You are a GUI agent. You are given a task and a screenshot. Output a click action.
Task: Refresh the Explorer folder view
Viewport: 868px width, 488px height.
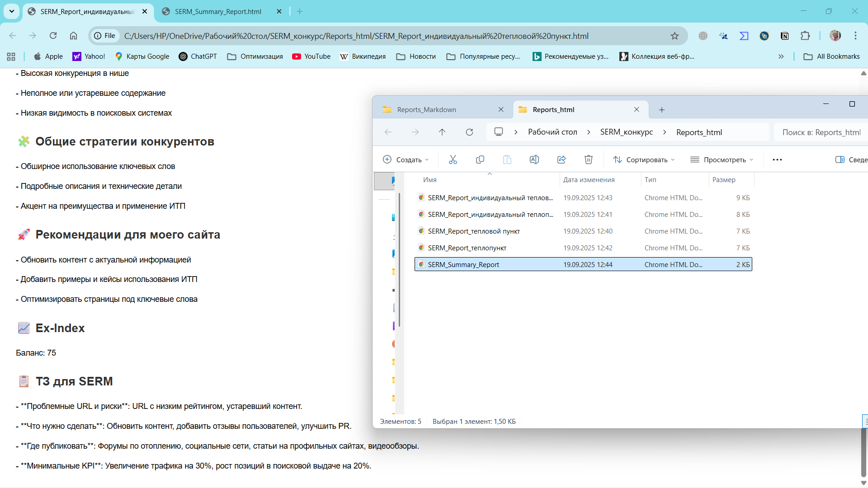pyautogui.click(x=469, y=132)
